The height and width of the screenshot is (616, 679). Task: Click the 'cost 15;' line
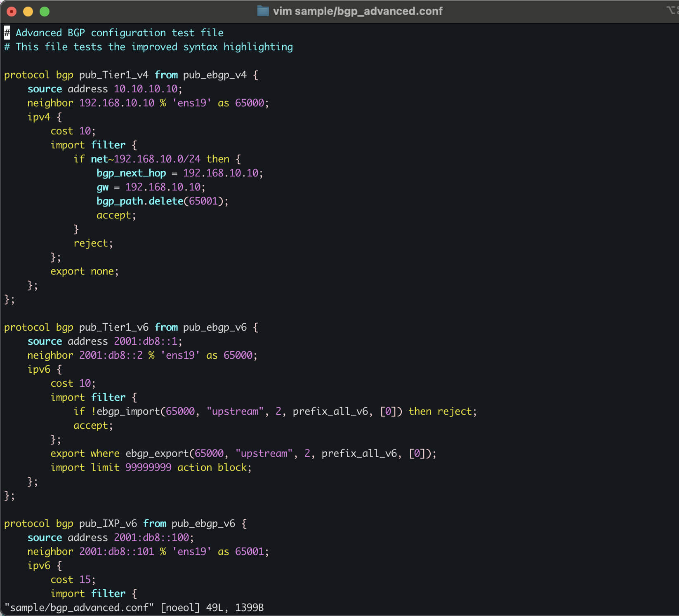[73, 580]
